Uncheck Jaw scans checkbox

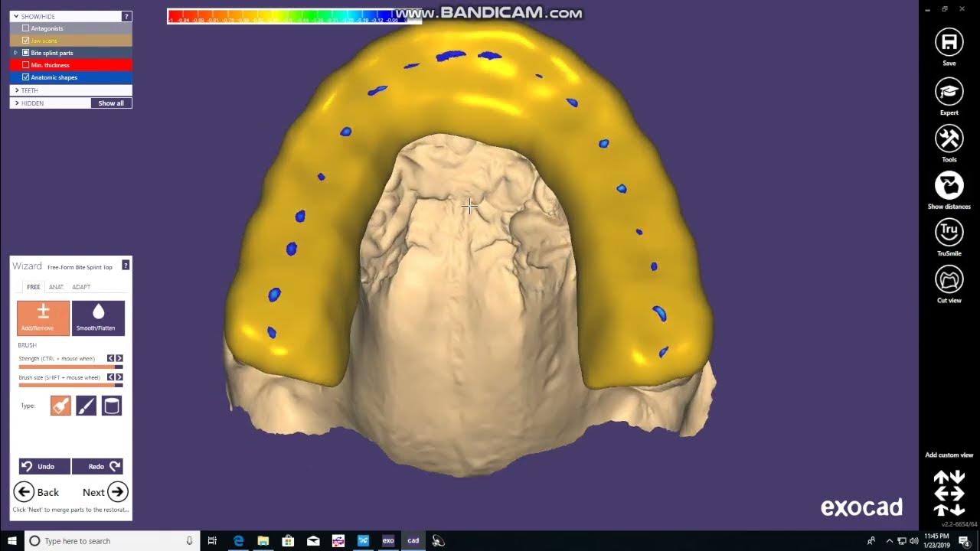click(x=26, y=41)
